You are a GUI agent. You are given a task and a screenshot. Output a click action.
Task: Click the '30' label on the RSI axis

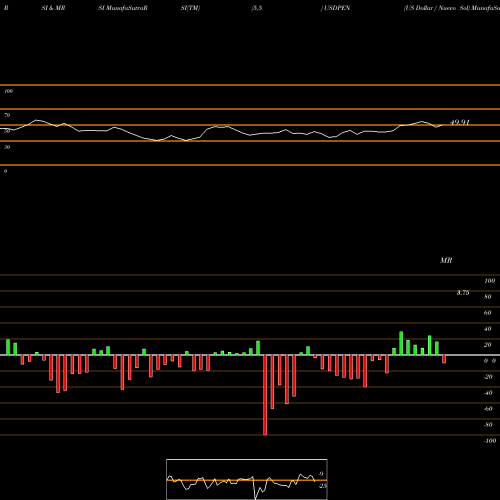[x=7, y=147]
